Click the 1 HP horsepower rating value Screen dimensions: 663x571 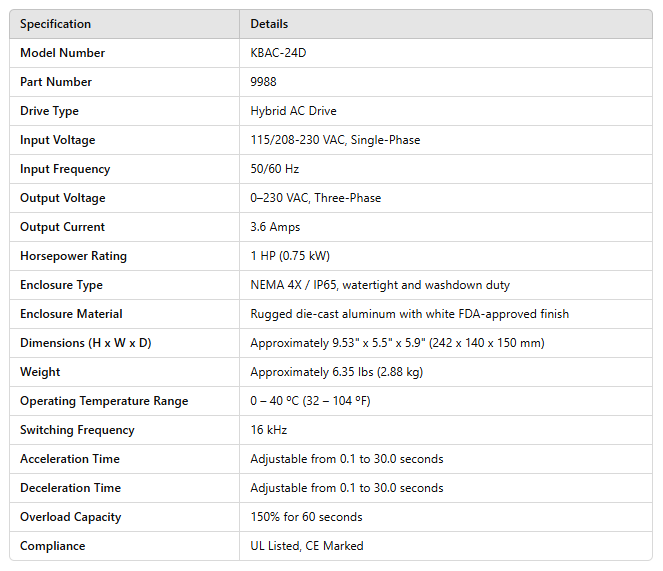pos(290,256)
